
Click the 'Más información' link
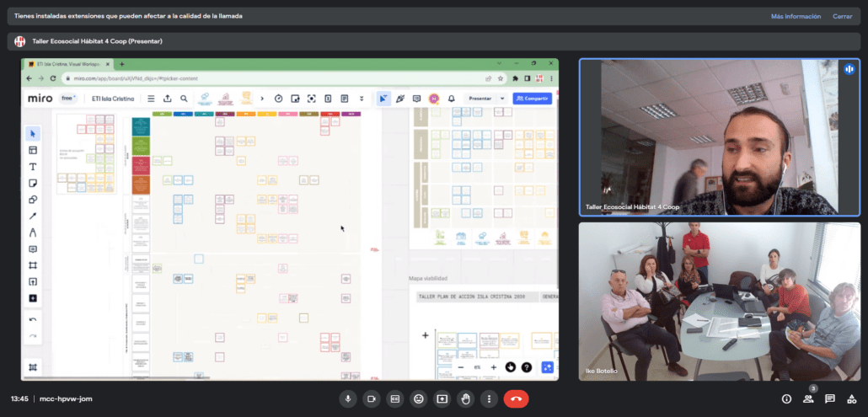coord(794,16)
